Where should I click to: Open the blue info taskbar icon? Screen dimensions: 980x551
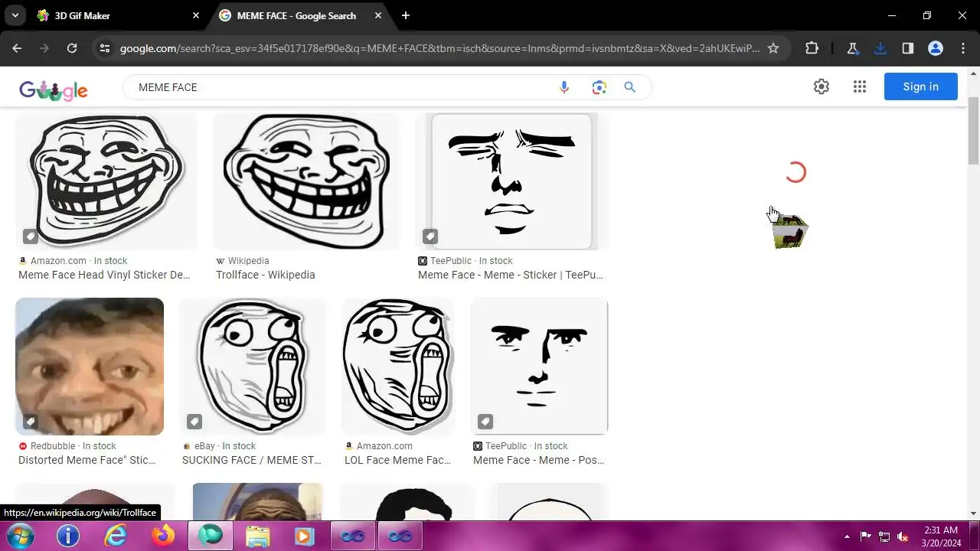tap(68, 536)
